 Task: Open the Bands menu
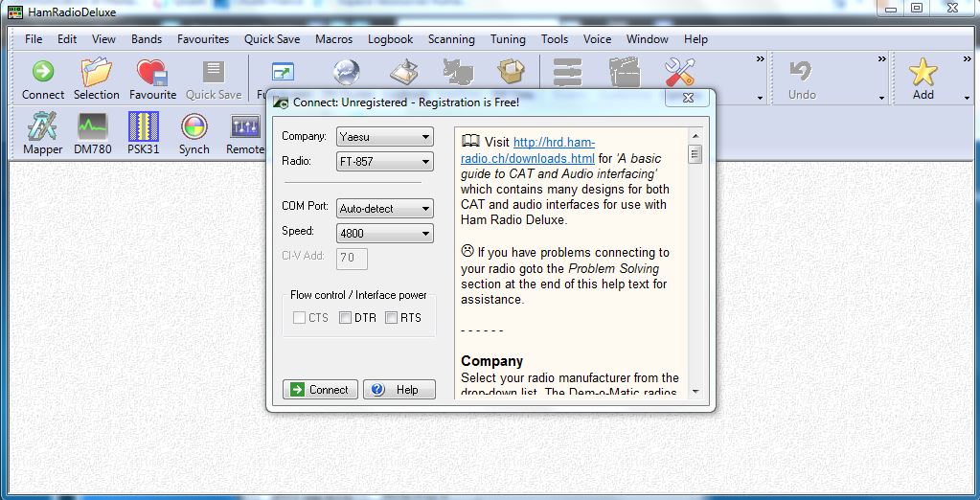click(x=147, y=38)
